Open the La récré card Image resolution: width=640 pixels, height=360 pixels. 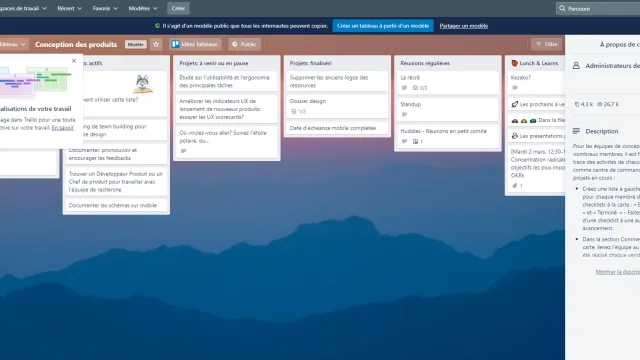click(447, 82)
